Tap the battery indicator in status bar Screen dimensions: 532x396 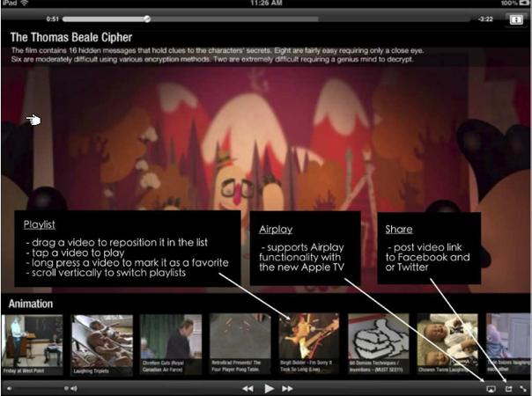pos(524,3)
